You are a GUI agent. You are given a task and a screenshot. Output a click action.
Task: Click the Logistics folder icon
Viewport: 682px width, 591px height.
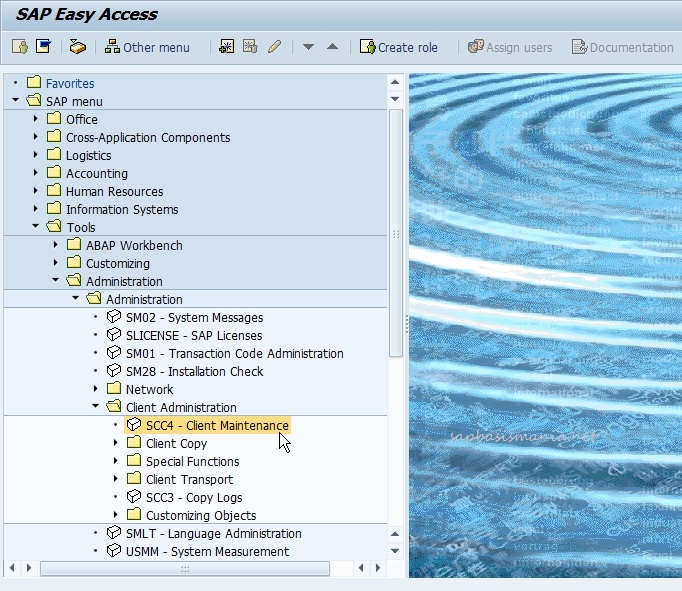(54, 154)
